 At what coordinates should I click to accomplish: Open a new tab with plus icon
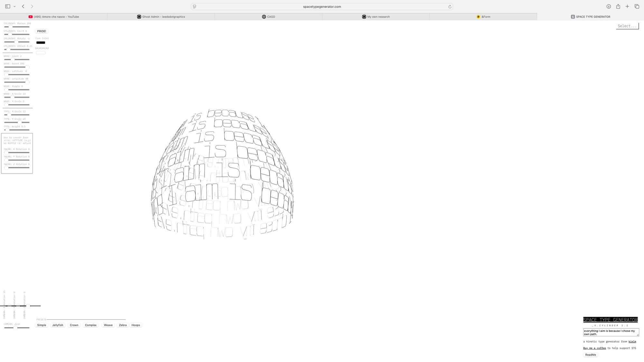click(627, 6)
